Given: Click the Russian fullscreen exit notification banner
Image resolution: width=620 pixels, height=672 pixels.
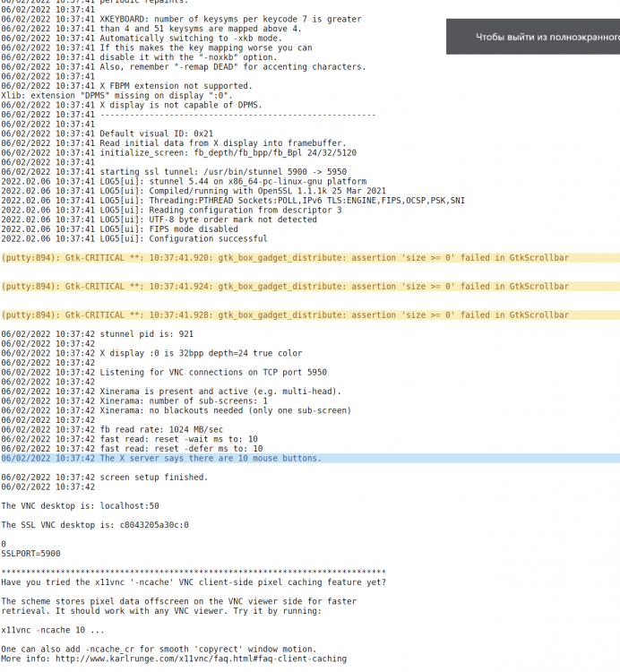Looking at the screenshot, I should coord(533,37).
